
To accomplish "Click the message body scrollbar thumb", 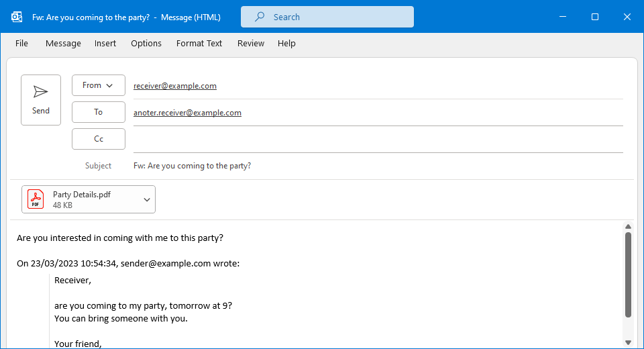I will pyautogui.click(x=628, y=274).
